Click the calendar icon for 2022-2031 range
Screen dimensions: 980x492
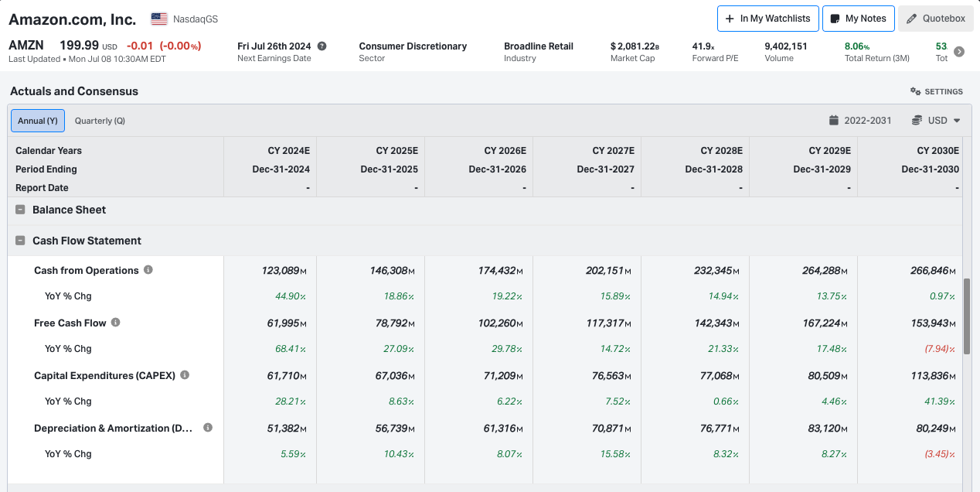(x=833, y=121)
